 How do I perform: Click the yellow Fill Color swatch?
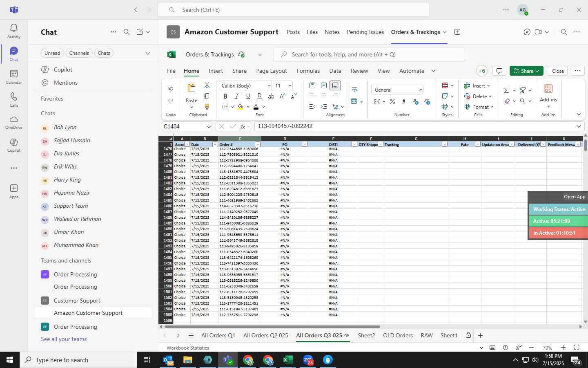240,107
